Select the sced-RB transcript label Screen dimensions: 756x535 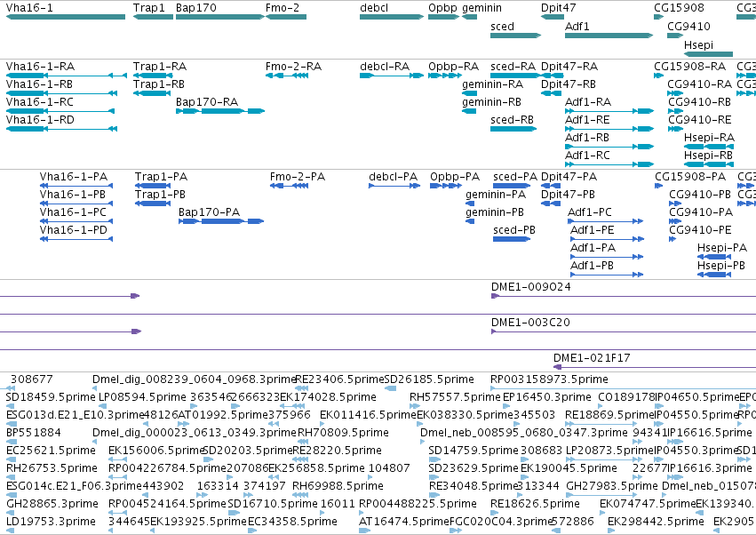[x=512, y=120]
